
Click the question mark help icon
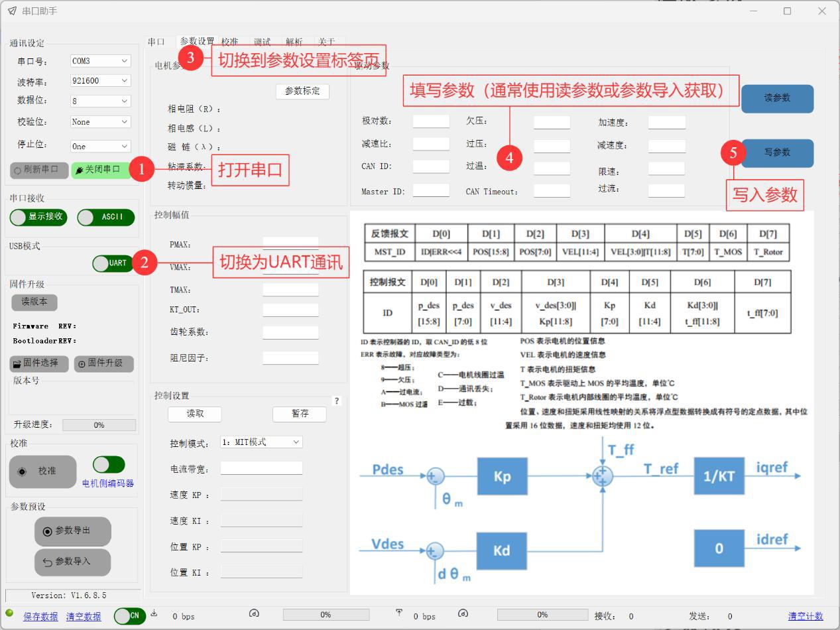[337, 401]
